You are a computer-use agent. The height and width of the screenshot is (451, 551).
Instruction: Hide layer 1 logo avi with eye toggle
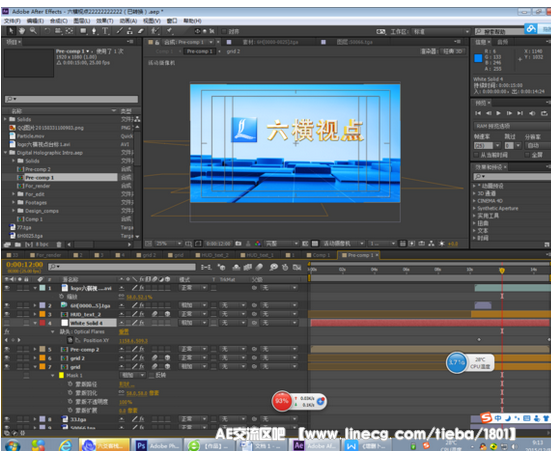[7, 288]
